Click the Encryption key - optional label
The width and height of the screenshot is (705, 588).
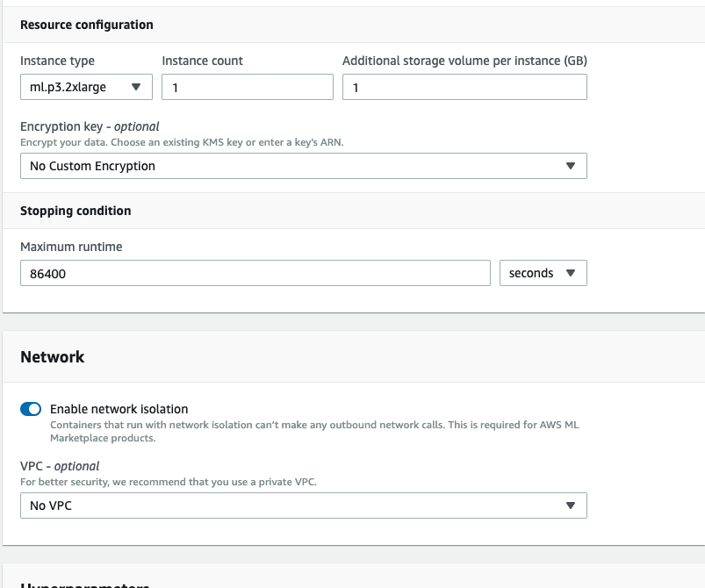click(x=90, y=126)
